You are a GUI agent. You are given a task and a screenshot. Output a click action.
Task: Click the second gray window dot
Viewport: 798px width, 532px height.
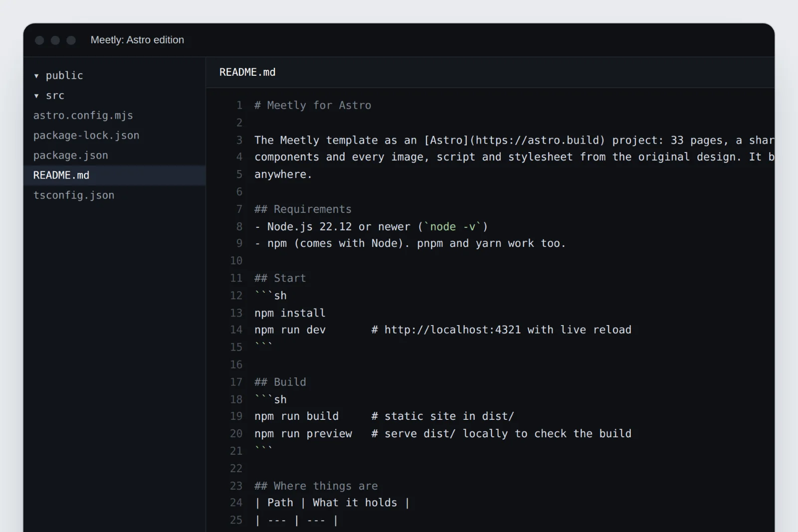click(x=55, y=40)
